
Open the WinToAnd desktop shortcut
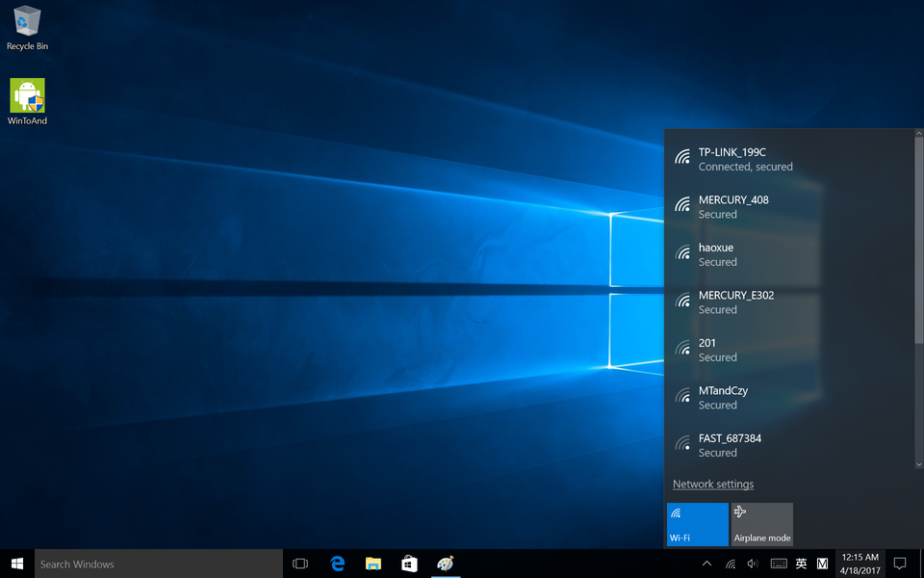pos(27,97)
